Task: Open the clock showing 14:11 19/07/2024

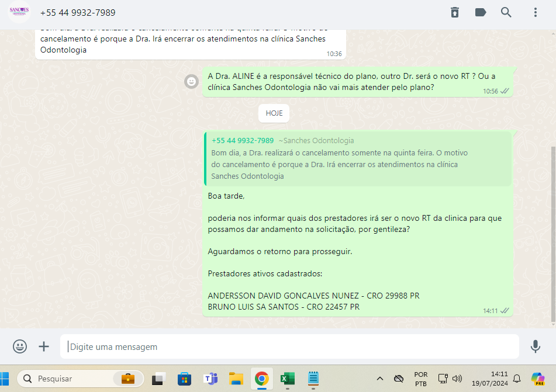Action: coord(489,379)
